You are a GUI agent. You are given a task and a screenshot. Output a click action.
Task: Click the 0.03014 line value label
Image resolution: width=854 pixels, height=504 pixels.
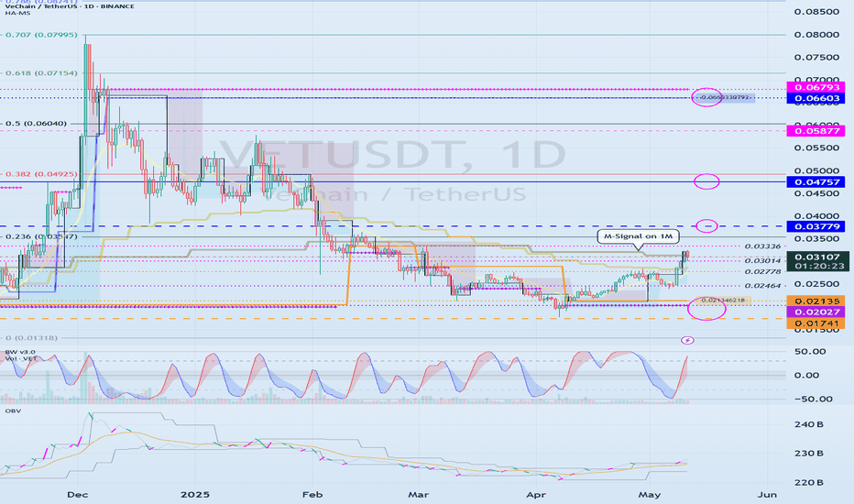pos(762,260)
